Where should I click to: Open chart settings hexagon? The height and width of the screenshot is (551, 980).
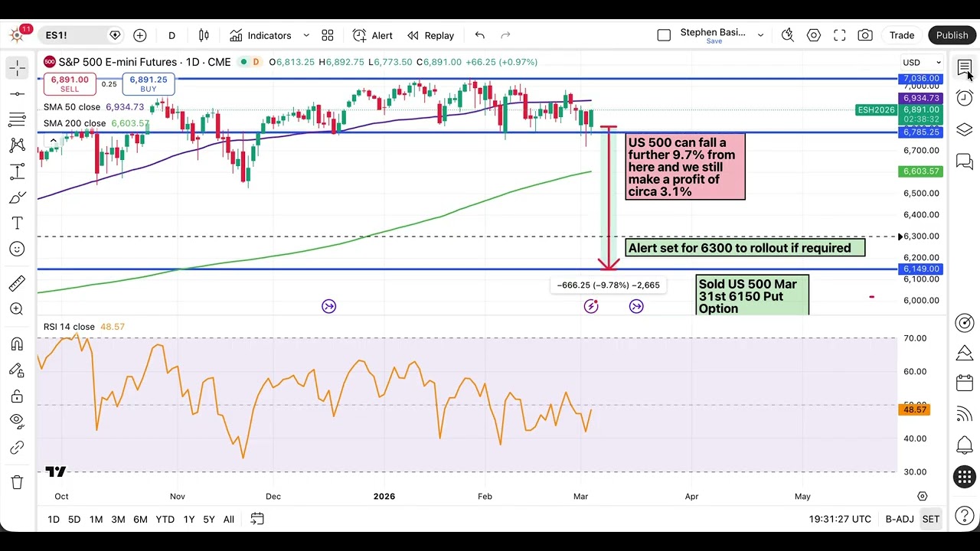pyautogui.click(x=814, y=35)
